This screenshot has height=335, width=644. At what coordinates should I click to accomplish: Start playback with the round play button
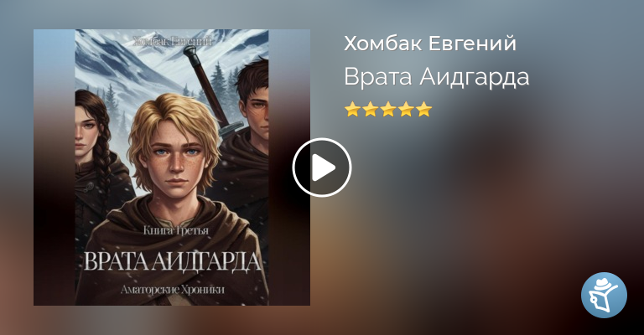point(322,167)
